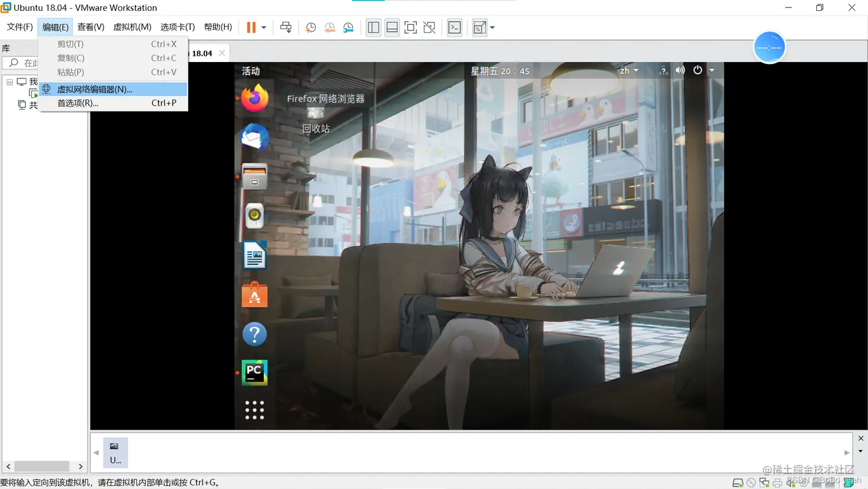Select the 回收站 desktop icon label
868x489 pixels.
[316, 129]
